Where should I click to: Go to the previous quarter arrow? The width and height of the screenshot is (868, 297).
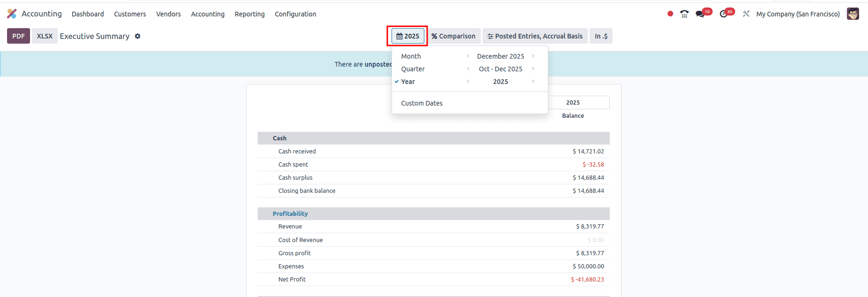pyautogui.click(x=468, y=69)
